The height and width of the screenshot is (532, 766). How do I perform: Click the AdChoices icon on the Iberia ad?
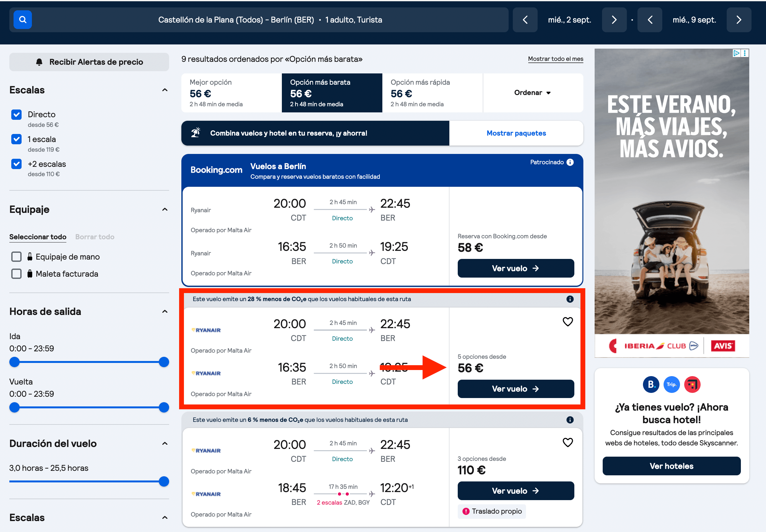tap(736, 53)
